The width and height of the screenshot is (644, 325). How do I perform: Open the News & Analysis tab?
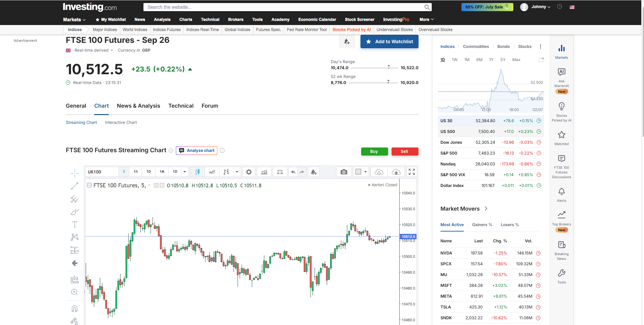[x=138, y=106]
